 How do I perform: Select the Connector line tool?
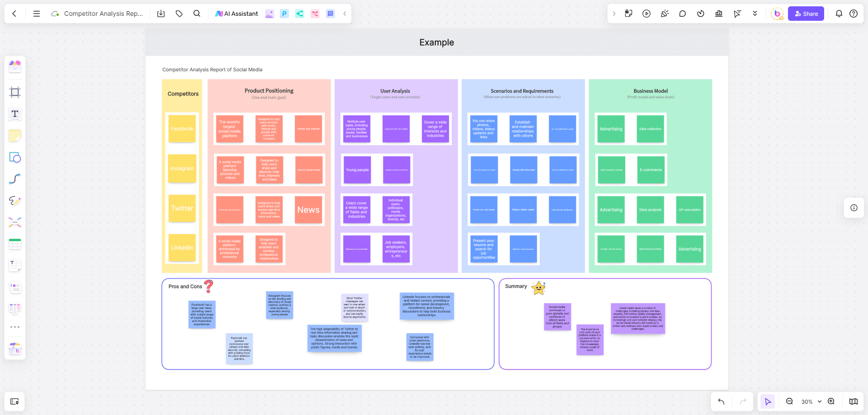[15, 179]
